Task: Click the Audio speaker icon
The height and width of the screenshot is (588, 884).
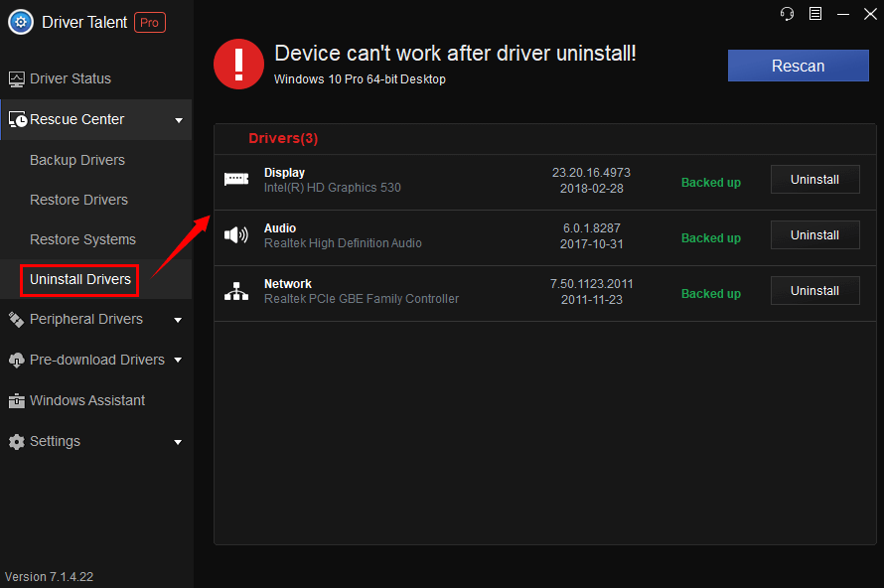Action: pos(236,234)
